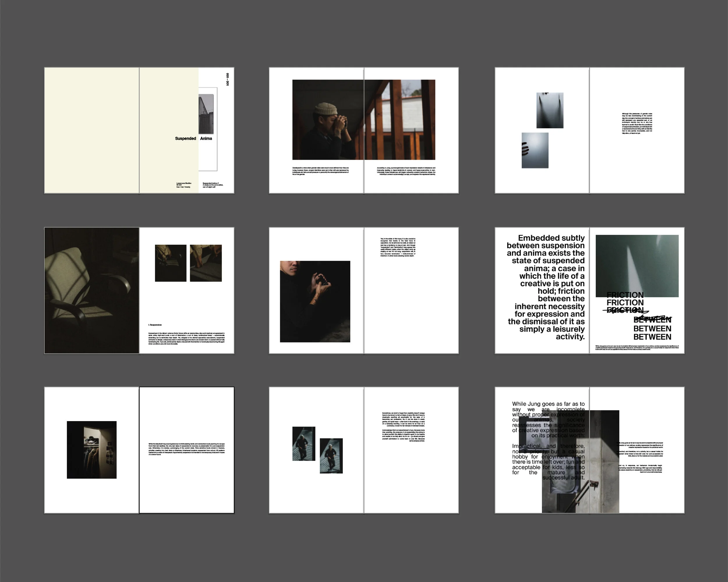Select the "According to Jung" caption paragraph
Screen dimensions: 728x582
tap(406, 171)
